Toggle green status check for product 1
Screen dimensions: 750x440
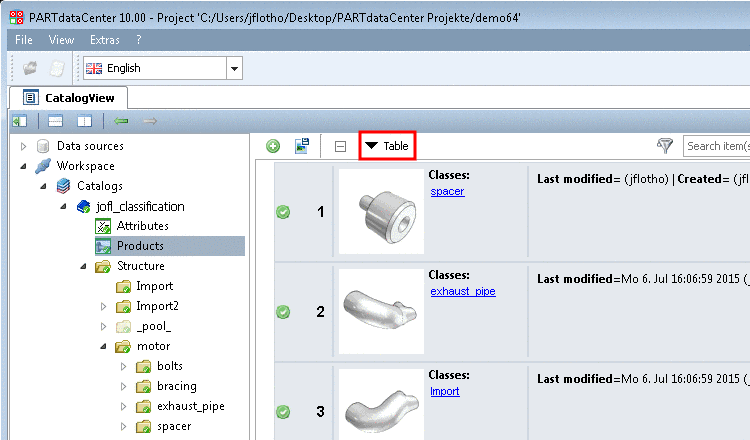[283, 212]
